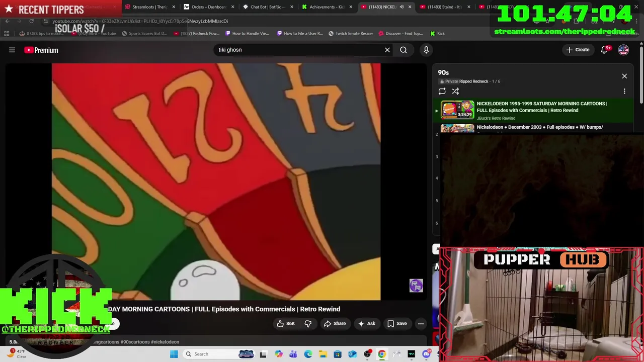Open 'How to Handle Vie...' bookmark

tap(247, 34)
